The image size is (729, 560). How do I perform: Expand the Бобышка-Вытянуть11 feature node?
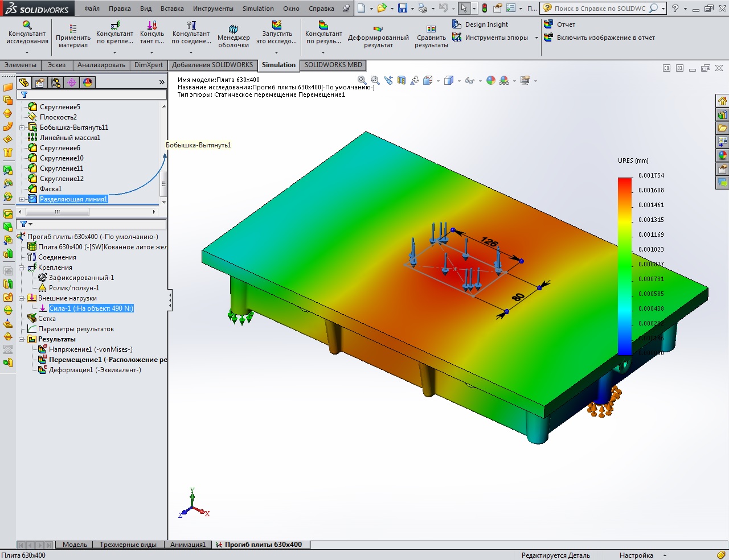pos(22,127)
